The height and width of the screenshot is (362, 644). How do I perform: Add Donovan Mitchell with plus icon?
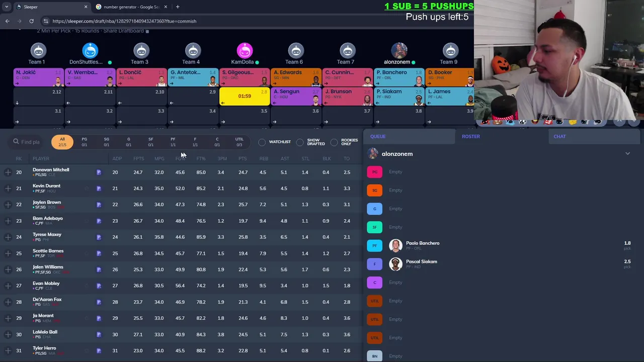point(8,172)
